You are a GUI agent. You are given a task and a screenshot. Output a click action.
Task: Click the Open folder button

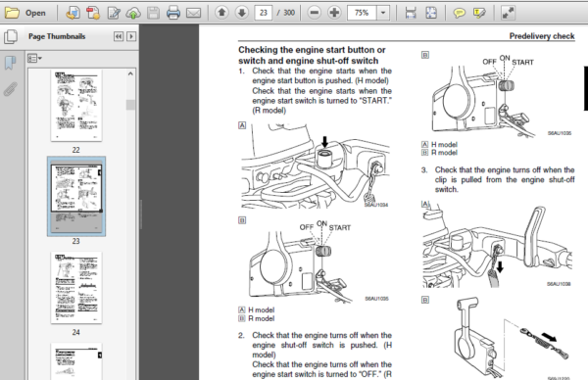25,13
